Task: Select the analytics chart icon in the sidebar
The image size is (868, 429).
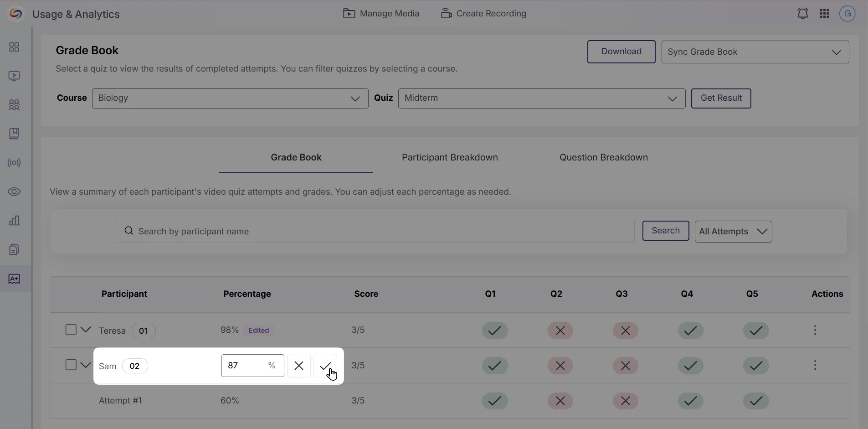Action: [x=14, y=221]
